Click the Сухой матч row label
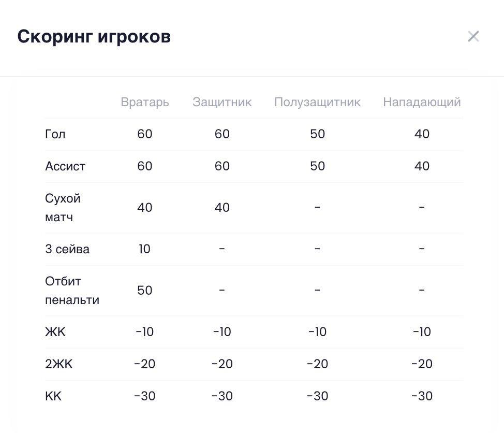 [x=63, y=208]
